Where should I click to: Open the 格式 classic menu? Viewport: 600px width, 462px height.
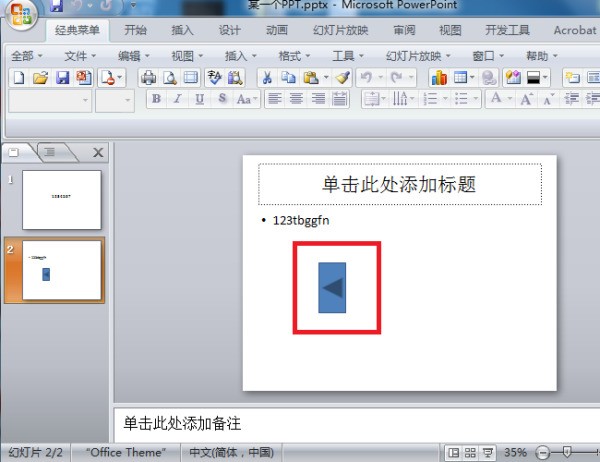coord(294,56)
